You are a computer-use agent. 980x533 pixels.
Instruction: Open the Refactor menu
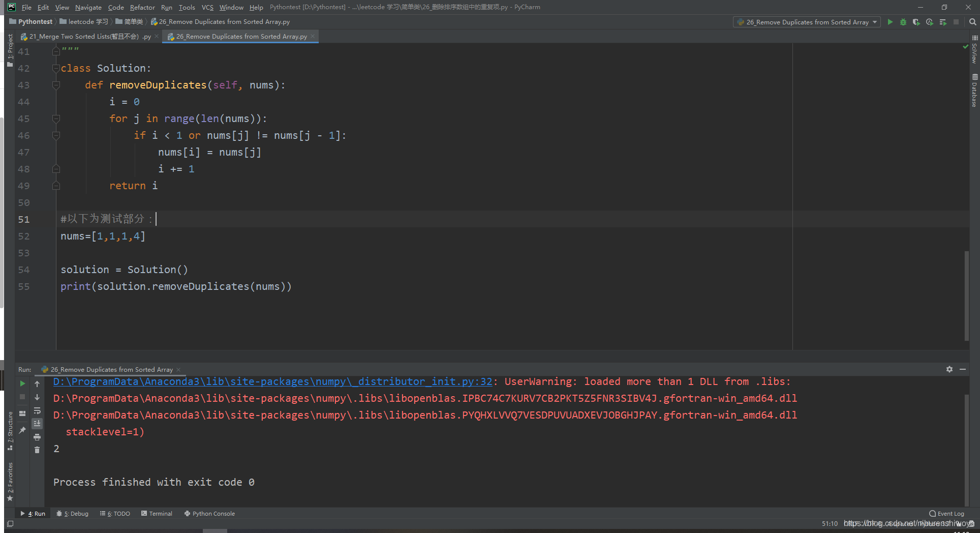[x=142, y=7]
